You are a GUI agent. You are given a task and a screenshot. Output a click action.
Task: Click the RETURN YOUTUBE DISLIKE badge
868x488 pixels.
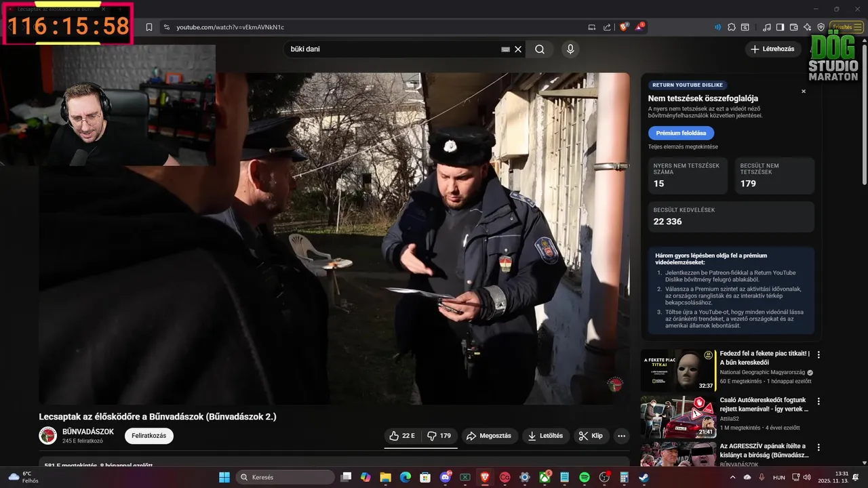click(x=687, y=85)
